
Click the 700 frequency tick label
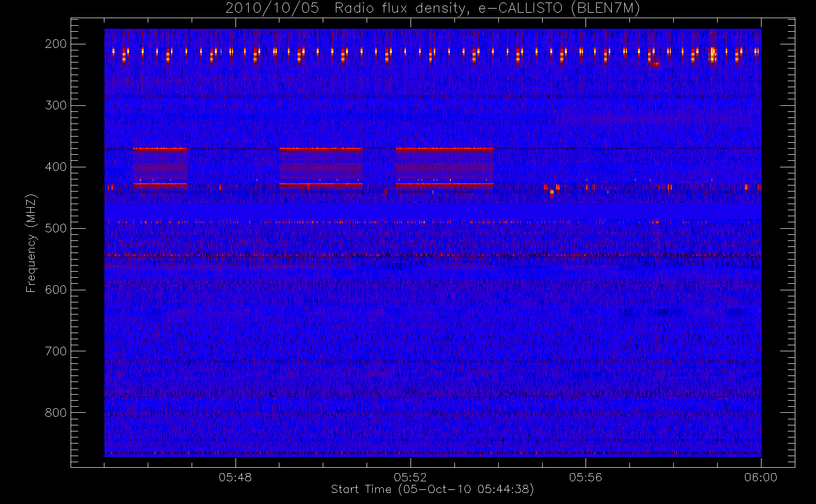tap(55, 351)
